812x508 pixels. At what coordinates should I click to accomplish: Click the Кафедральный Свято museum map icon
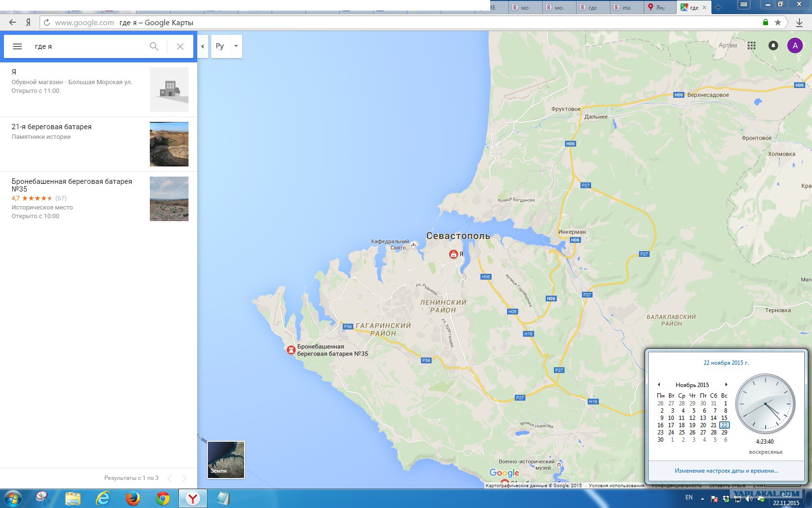point(414,245)
